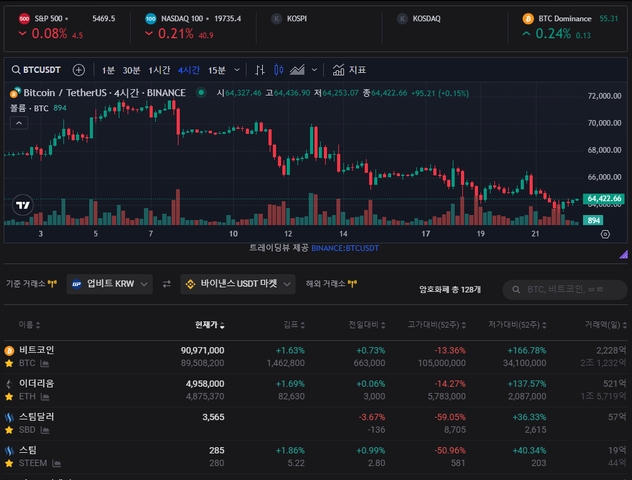Click the KOSPI index icon
The image size is (632, 480).
(x=276, y=19)
